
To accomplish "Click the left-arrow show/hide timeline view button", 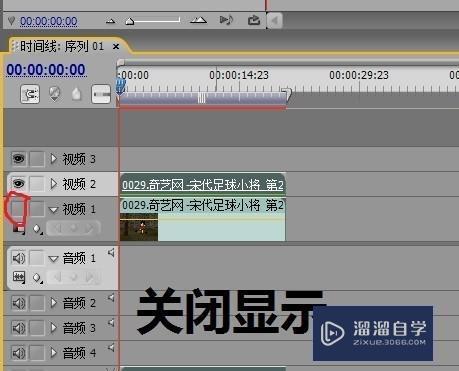I will tap(275, 21).
